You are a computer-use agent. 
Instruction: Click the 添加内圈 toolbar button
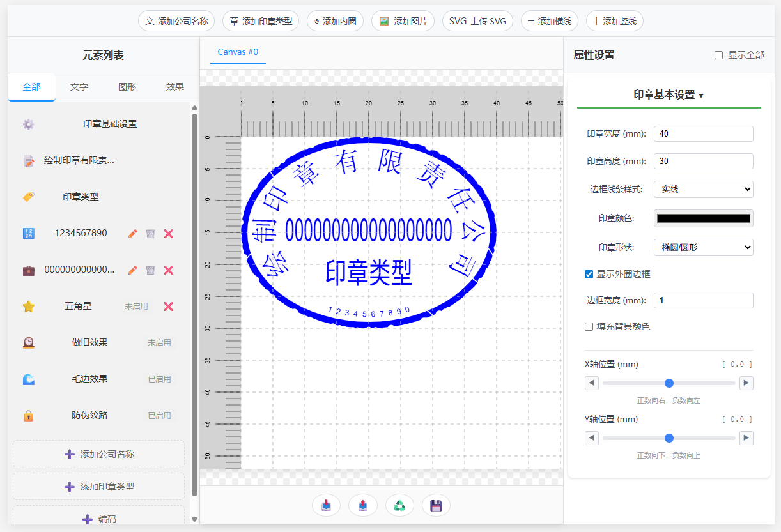point(335,21)
